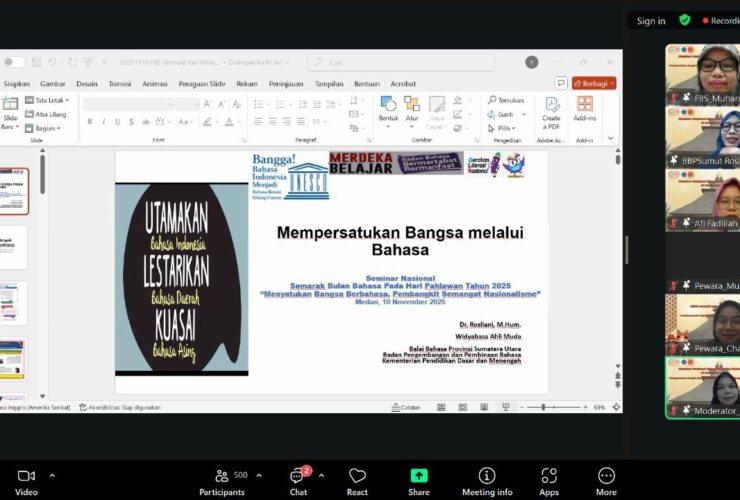Image resolution: width=740 pixels, height=500 pixels.
Task: Click the Berbagi share button
Action: click(594, 84)
